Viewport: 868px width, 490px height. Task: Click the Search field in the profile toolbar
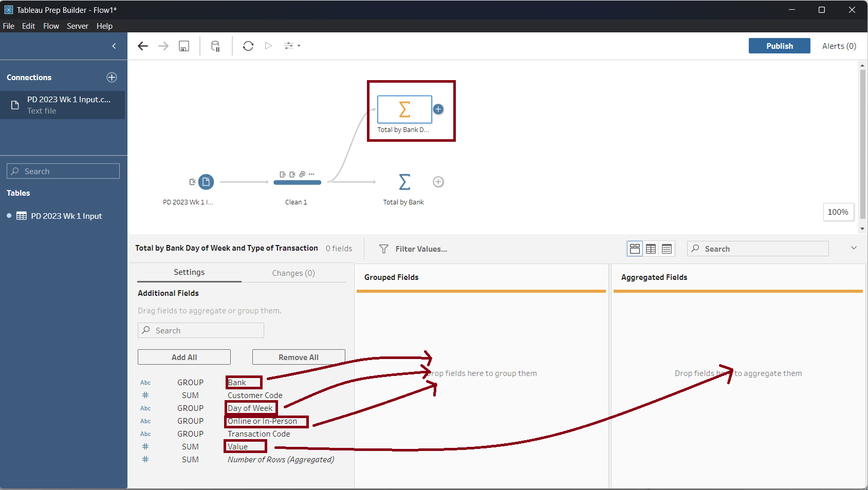[x=758, y=249]
